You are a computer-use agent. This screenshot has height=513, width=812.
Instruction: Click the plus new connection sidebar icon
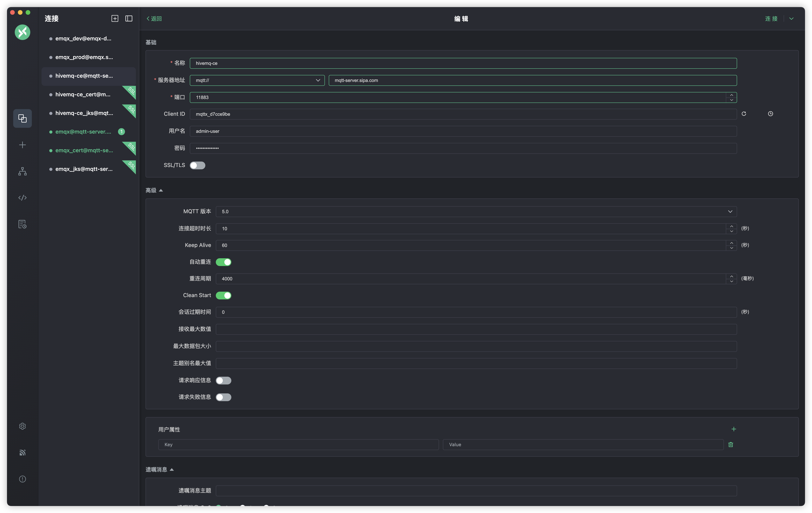[22, 145]
